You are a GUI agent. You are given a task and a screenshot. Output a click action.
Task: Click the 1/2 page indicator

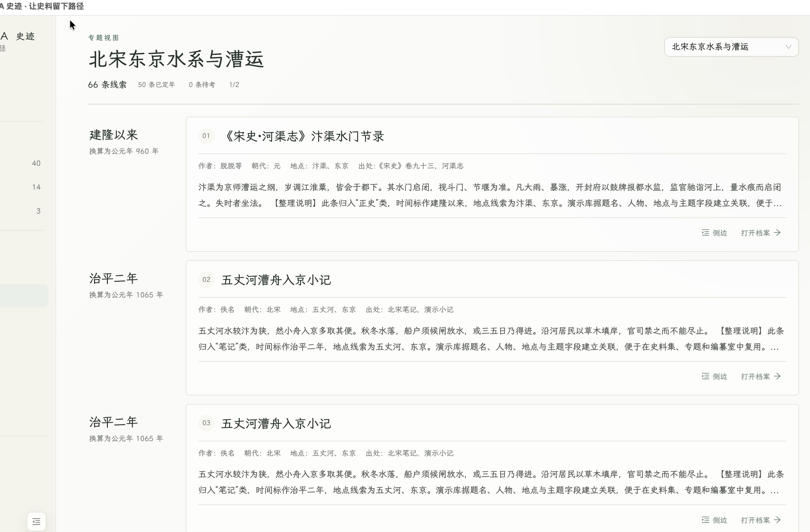(x=234, y=85)
